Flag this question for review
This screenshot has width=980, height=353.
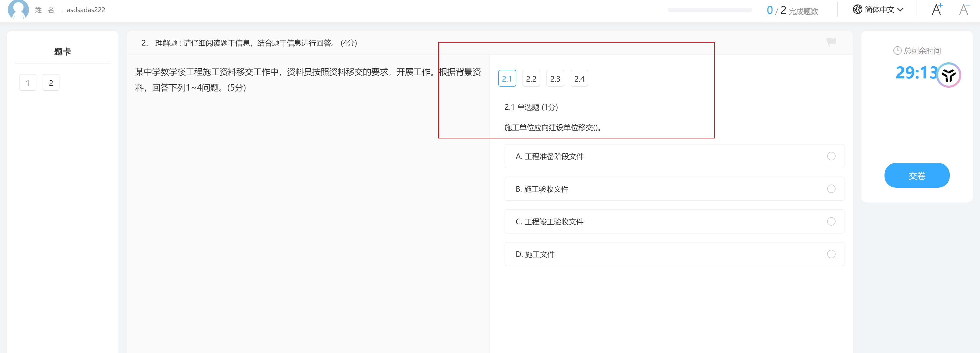831,42
